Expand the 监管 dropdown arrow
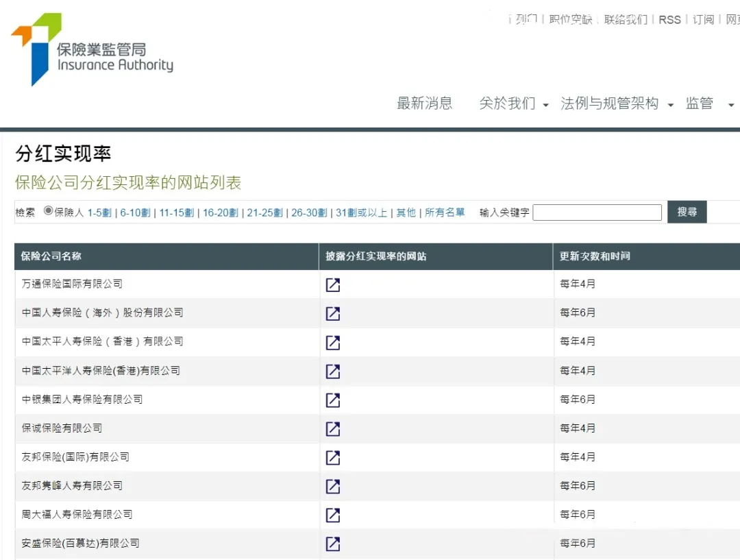The image size is (740, 560). pos(731,106)
